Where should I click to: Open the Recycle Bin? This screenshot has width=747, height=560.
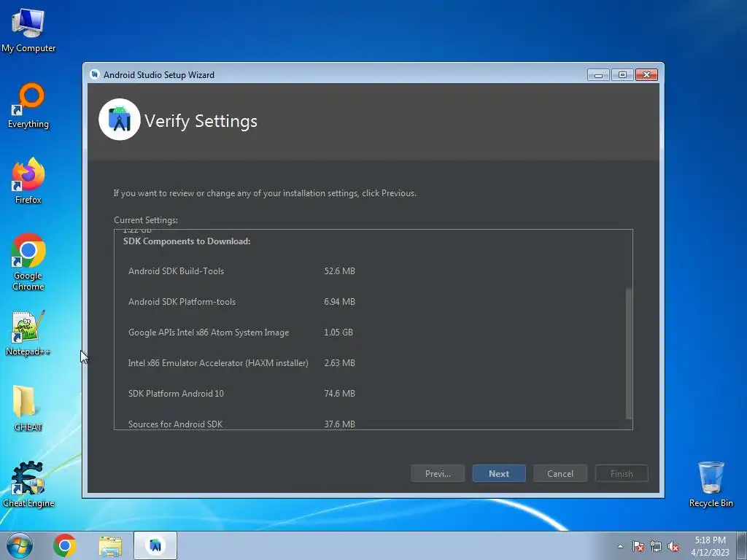pyautogui.click(x=711, y=484)
